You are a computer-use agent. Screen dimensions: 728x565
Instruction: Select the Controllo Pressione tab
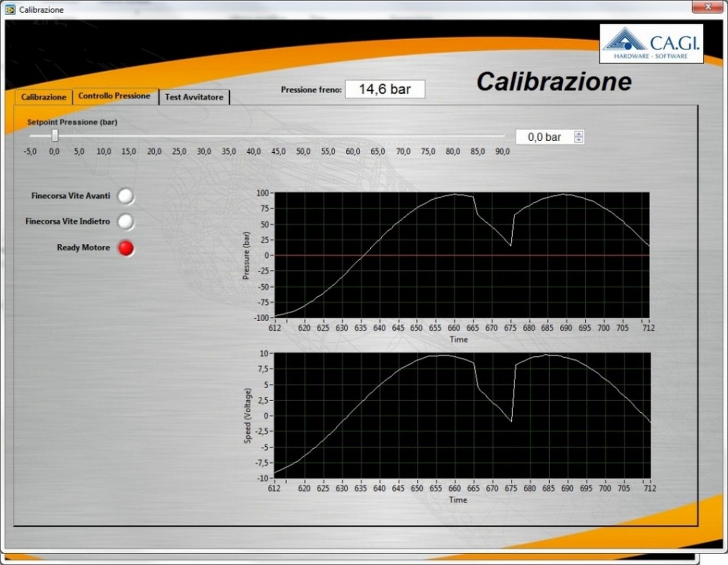point(115,96)
